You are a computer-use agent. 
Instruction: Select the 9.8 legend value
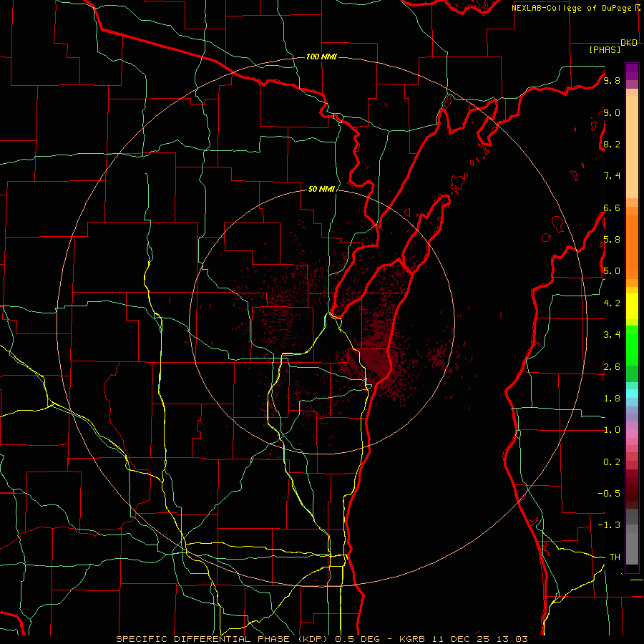click(612, 80)
